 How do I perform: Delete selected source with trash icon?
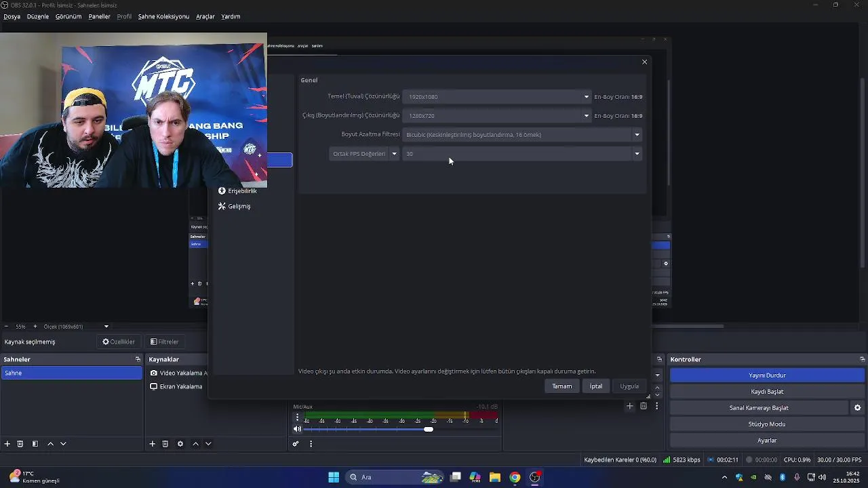tap(165, 444)
